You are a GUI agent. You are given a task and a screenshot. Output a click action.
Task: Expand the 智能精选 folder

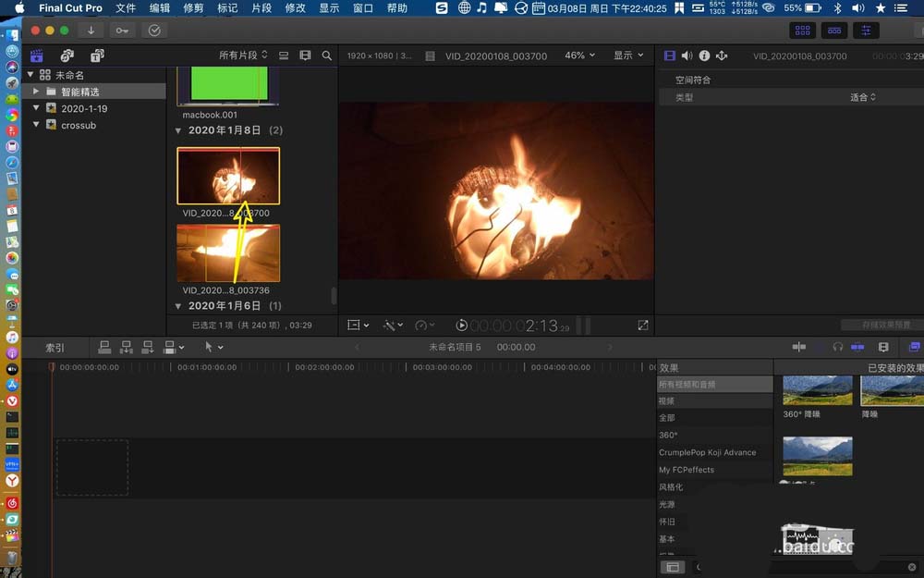point(36,92)
